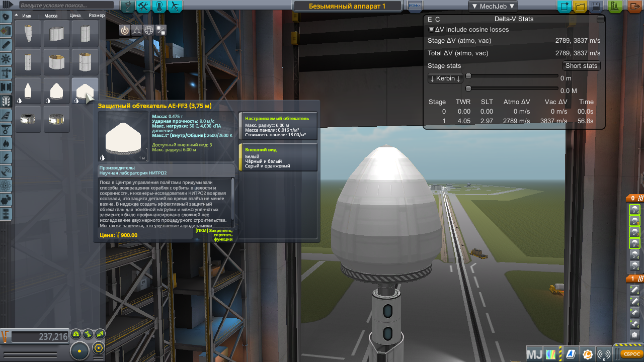Collapse the stage 1 group header
This screenshot has height=362, width=644.
click(x=634, y=279)
